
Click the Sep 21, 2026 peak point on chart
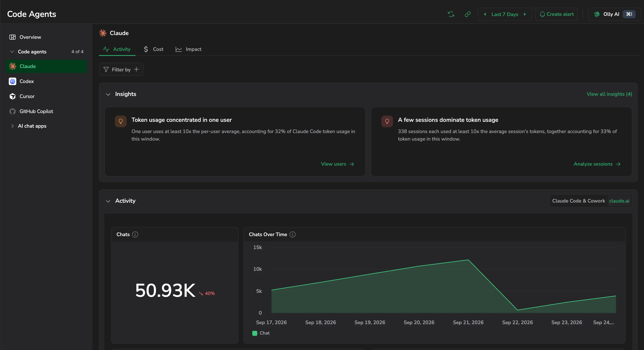[x=468, y=260]
